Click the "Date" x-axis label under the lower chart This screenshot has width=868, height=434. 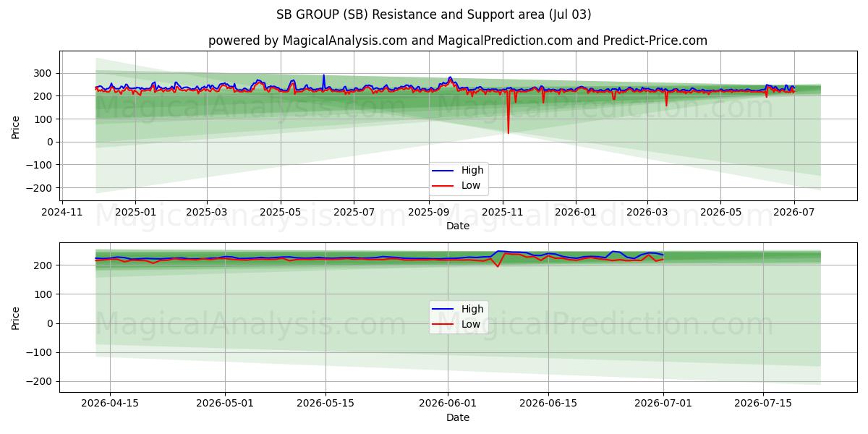coord(458,417)
